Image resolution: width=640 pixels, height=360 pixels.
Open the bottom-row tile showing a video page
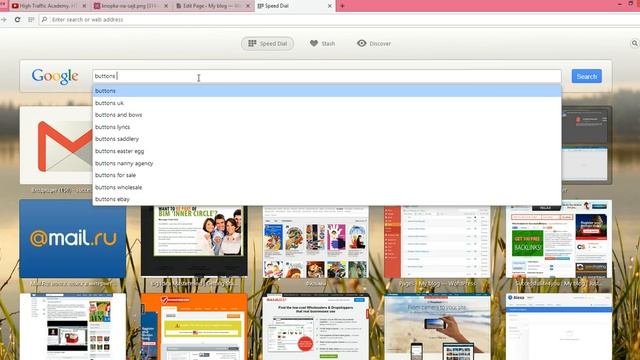[73, 327]
